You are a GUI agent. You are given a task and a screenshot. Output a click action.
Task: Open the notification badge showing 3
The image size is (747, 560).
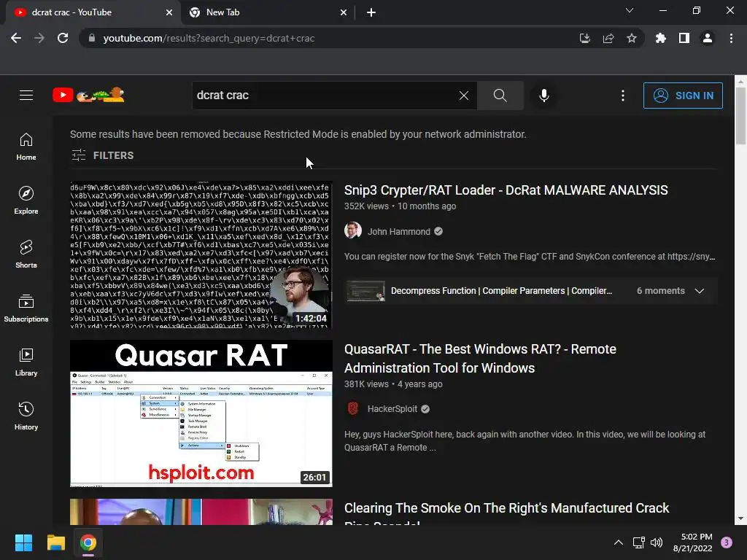click(726, 542)
